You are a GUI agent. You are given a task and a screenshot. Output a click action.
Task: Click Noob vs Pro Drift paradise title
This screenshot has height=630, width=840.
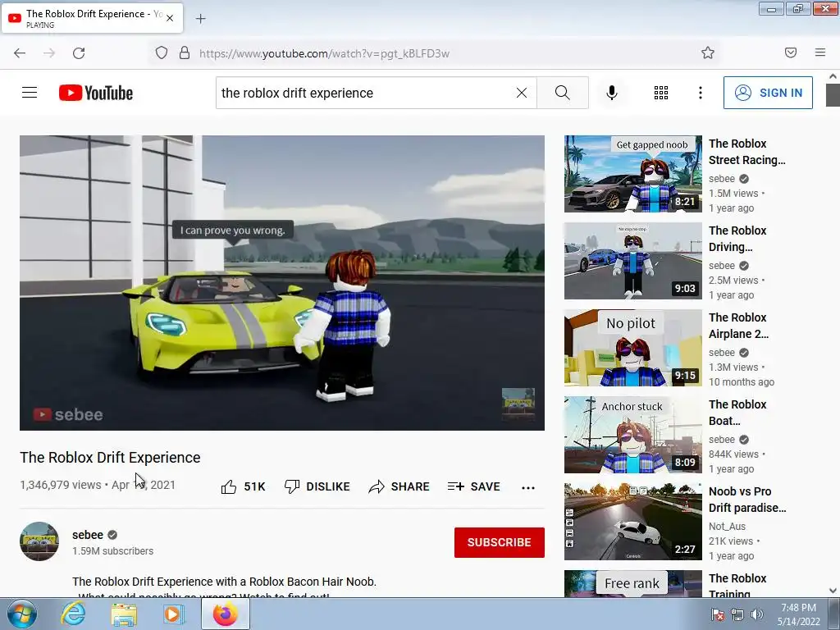pyautogui.click(x=747, y=500)
